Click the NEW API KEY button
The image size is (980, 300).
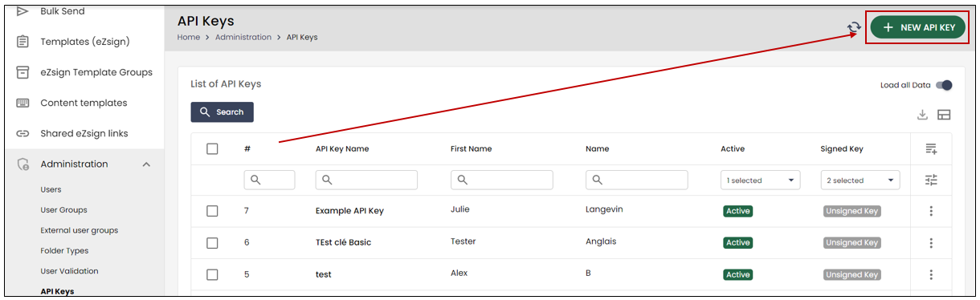(x=917, y=27)
